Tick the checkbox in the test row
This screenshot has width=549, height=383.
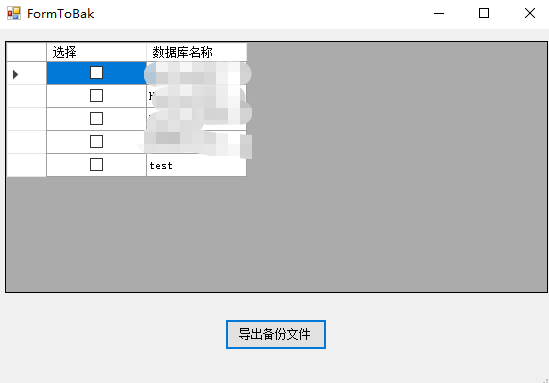point(96,165)
